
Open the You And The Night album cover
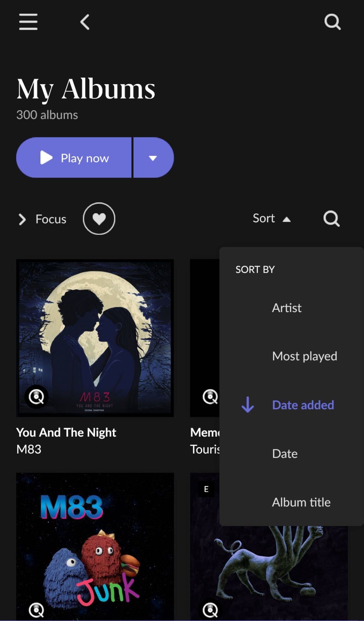coord(95,338)
